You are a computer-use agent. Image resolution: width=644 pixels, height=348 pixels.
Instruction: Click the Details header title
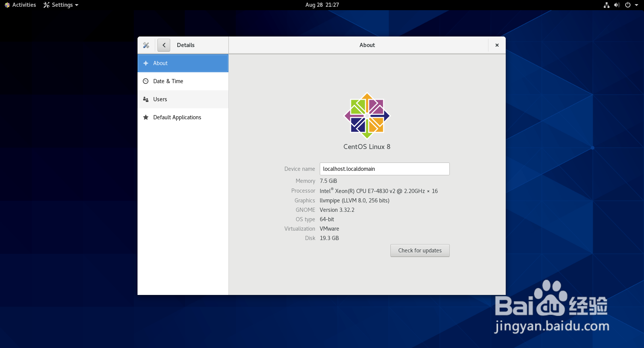186,45
